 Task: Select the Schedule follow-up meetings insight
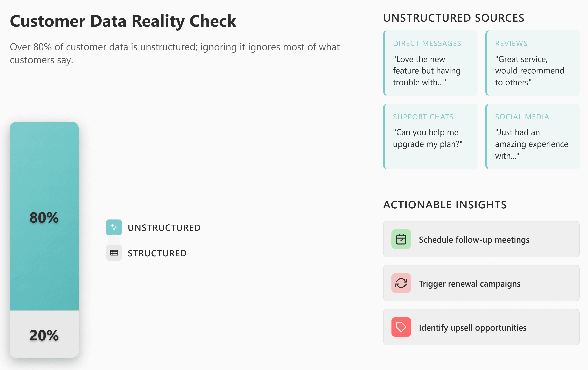(474, 239)
